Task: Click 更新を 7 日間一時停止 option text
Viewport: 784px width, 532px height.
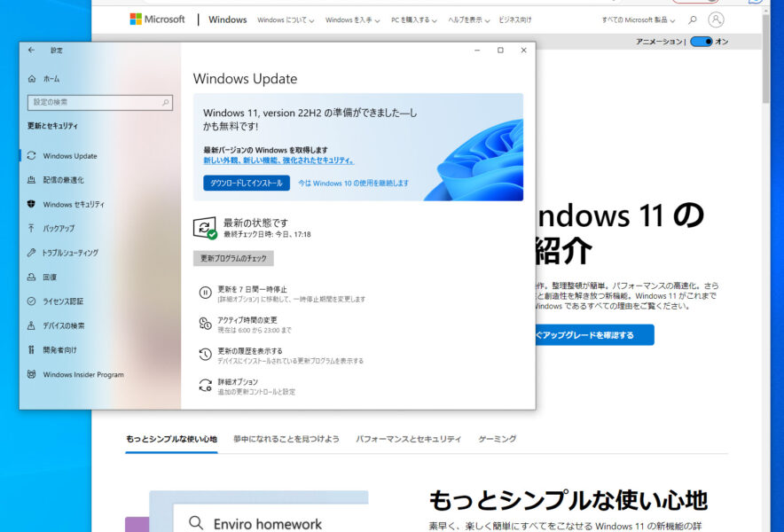Action: [x=253, y=290]
